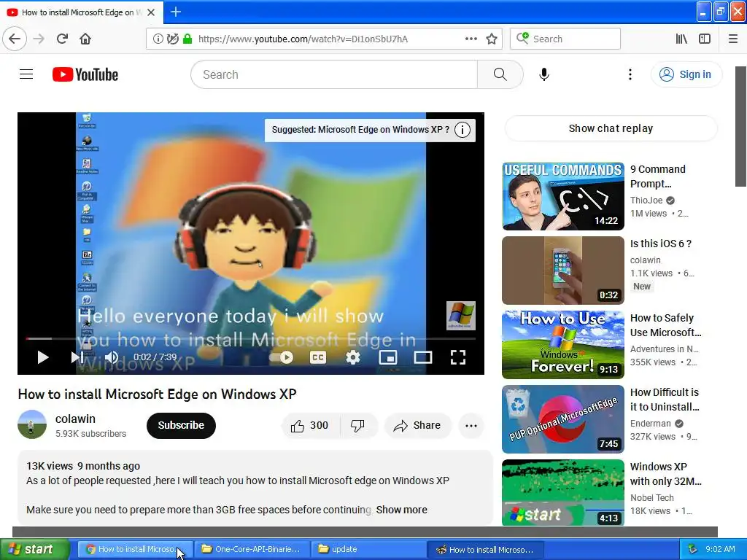Subscribe to colawin channel
The height and width of the screenshot is (560, 747).
(x=181, y=425)
